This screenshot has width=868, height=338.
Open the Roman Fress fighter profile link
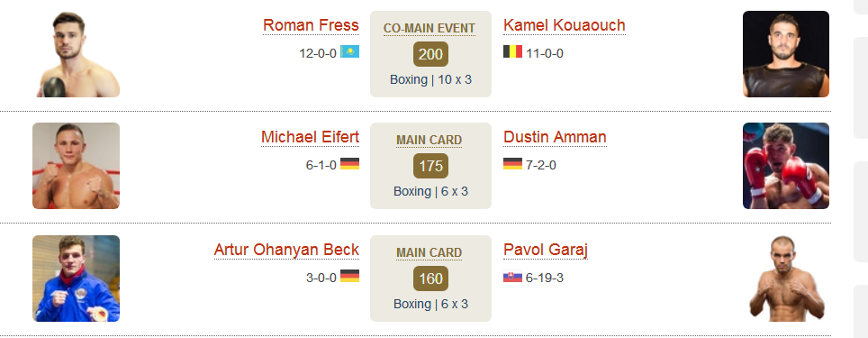311,25
